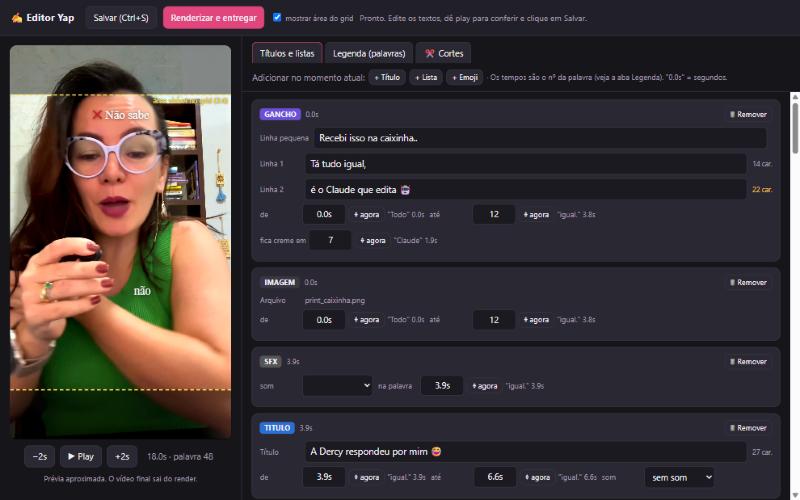This screenshot has height=500, width=800.
Task: Edit Título field 'A Dercy respondeu por mim'
Action: tap(526, 452)
